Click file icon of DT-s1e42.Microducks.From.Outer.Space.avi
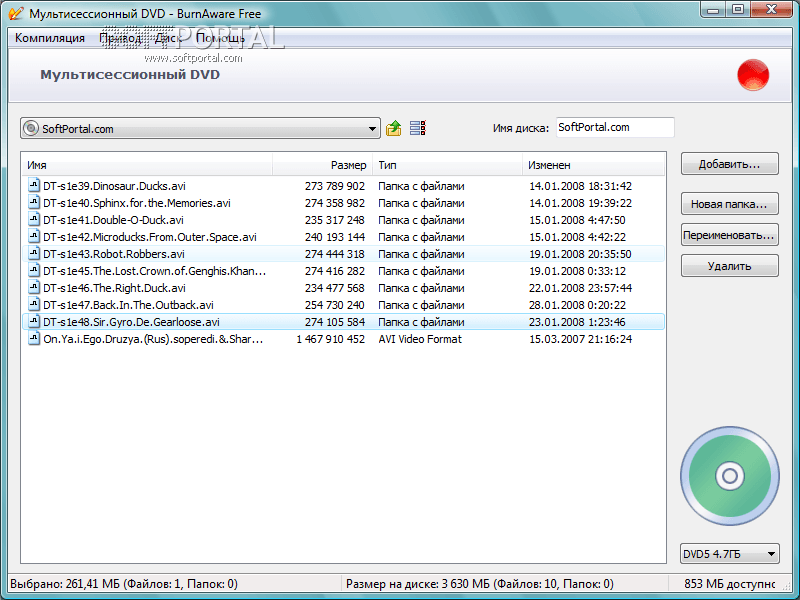Viewport: 800px width, 600px height. click(34, 236)
